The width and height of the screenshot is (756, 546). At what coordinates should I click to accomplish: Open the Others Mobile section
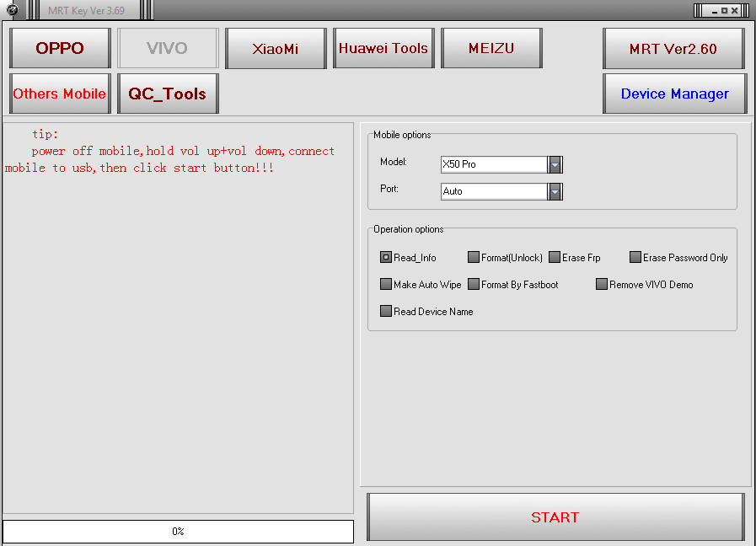[x=61, y=94]
